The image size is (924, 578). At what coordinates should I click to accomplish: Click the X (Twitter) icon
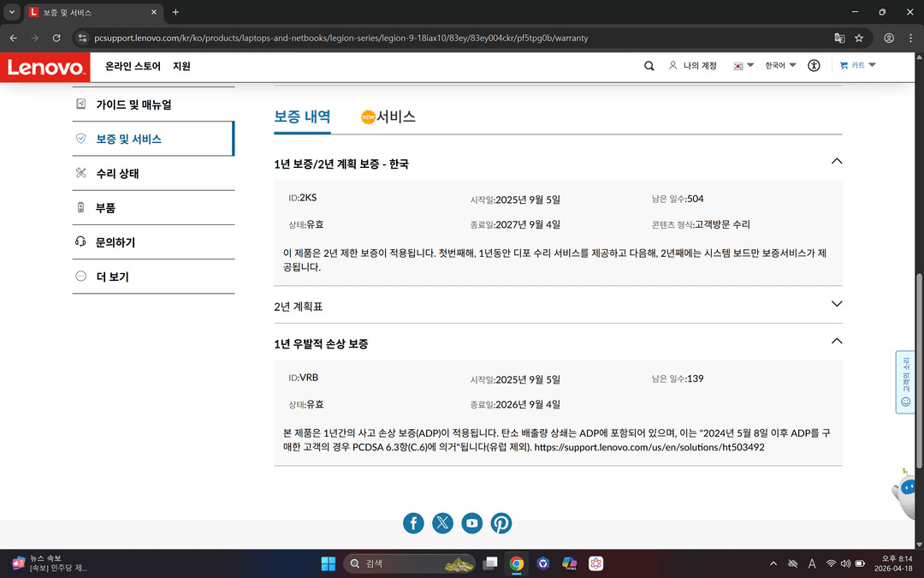[442, 522]
